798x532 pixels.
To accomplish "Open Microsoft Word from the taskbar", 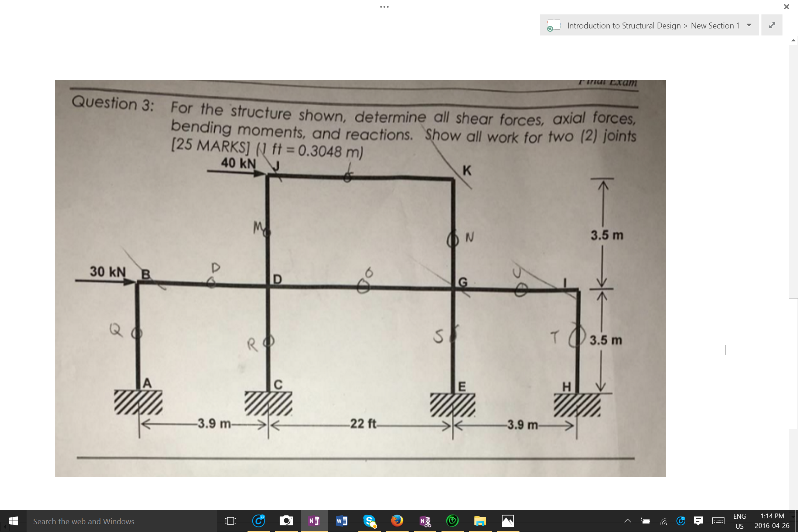I will click(342, 521).
